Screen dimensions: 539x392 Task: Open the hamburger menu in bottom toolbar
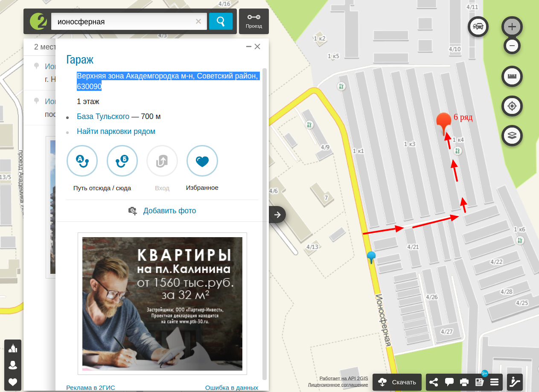pos(495,382)
